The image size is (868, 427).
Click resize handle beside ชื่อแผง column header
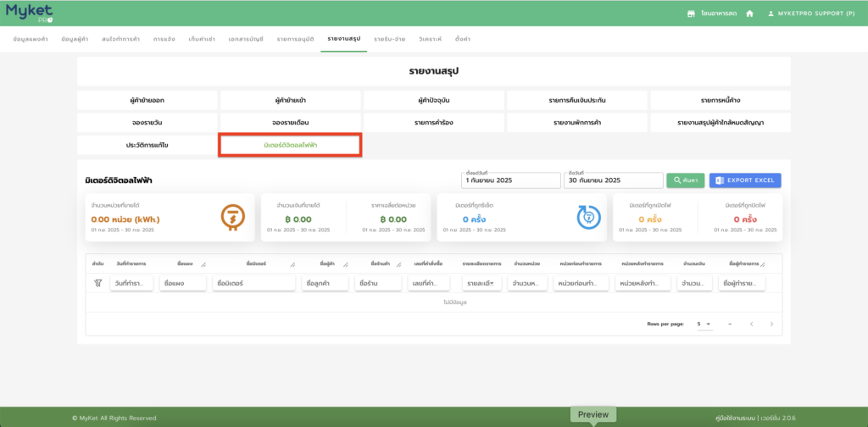tap(203, 264)
